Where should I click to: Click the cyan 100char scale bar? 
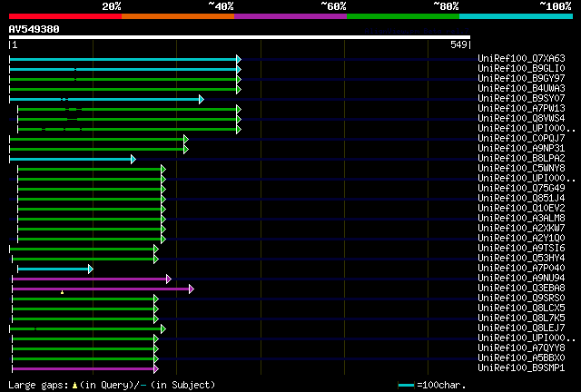[x=406, y=386]
